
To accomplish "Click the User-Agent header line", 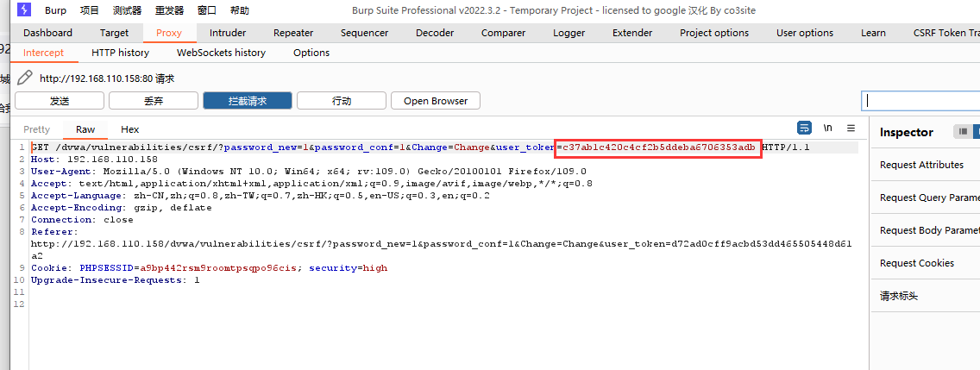I will [309, 172].
